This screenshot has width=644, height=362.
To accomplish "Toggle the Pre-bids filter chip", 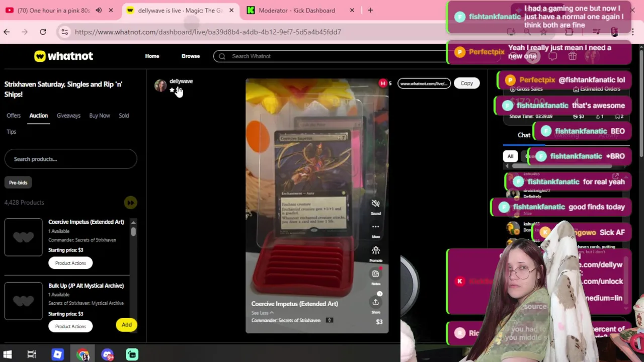I will 18,183.
